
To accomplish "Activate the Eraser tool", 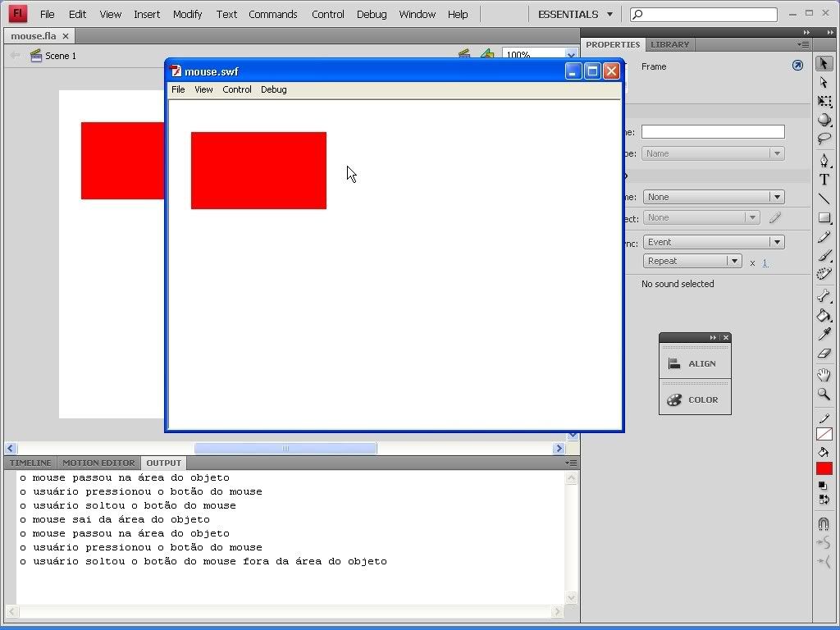I will point(824,354).
